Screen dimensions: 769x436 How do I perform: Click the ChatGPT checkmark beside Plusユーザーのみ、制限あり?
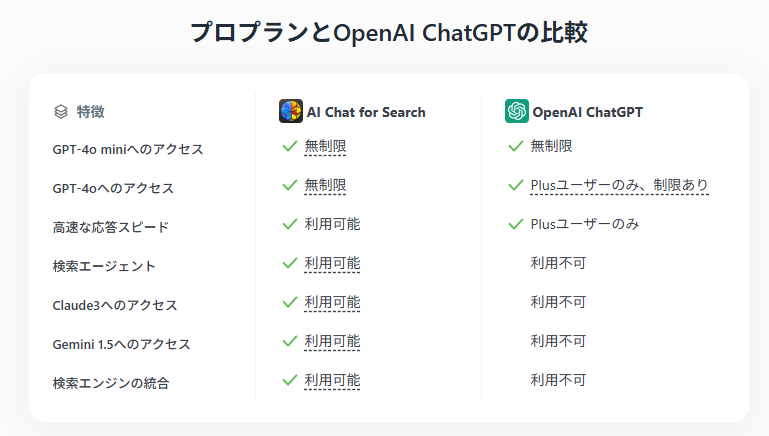pos(516,185)
